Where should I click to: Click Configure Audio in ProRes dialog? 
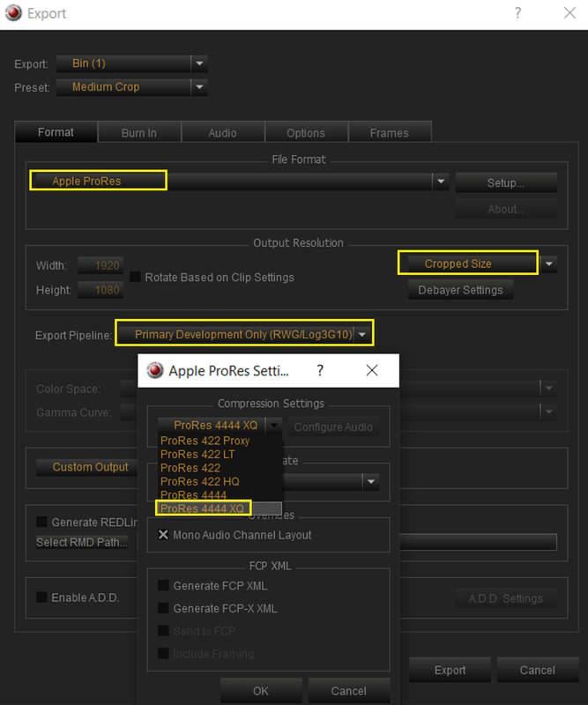333,427
